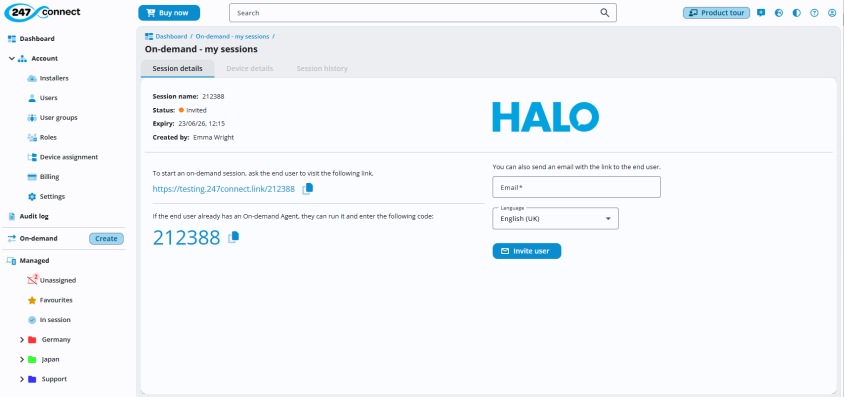Switch to Session details tab
844x397 pixels.
178,69
